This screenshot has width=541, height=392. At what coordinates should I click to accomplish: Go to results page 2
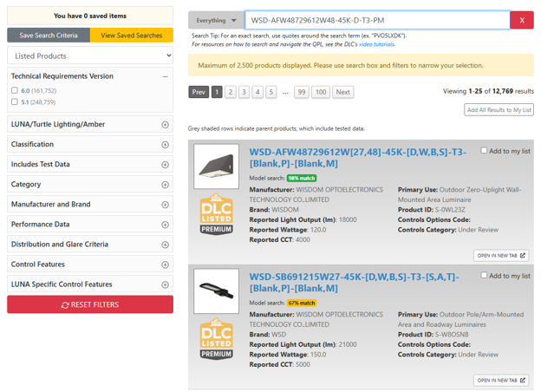coord(231,92)
